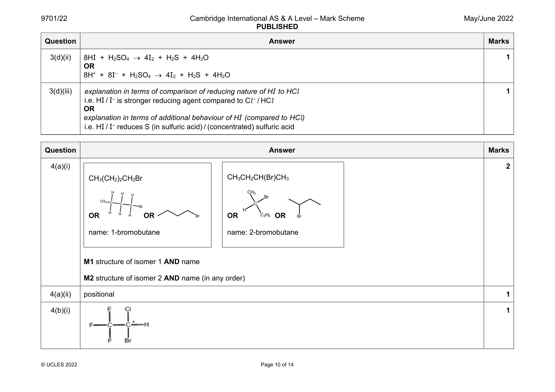Image resolution: width=555 pixels, height=392 pixels.
Task: Click 'name: 2-bromobutane'
Action: point(263,232)
